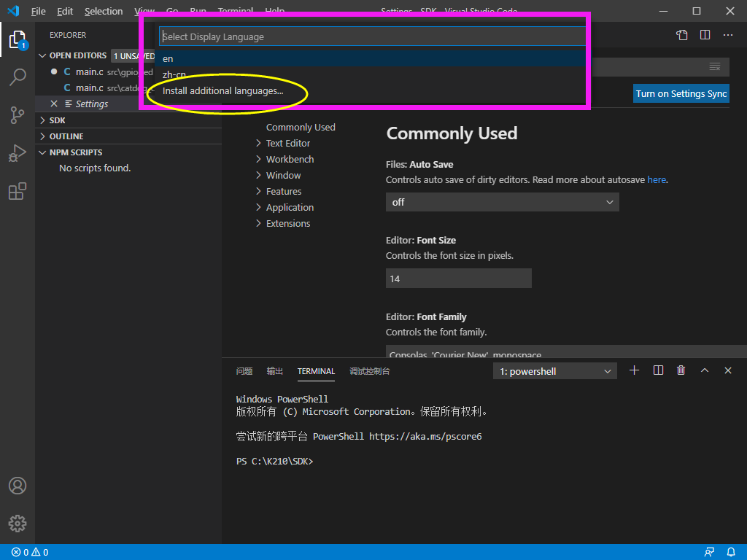
Task: Click the VS Code logo icon
Action: pyautogui.click(x=13, y=11)
